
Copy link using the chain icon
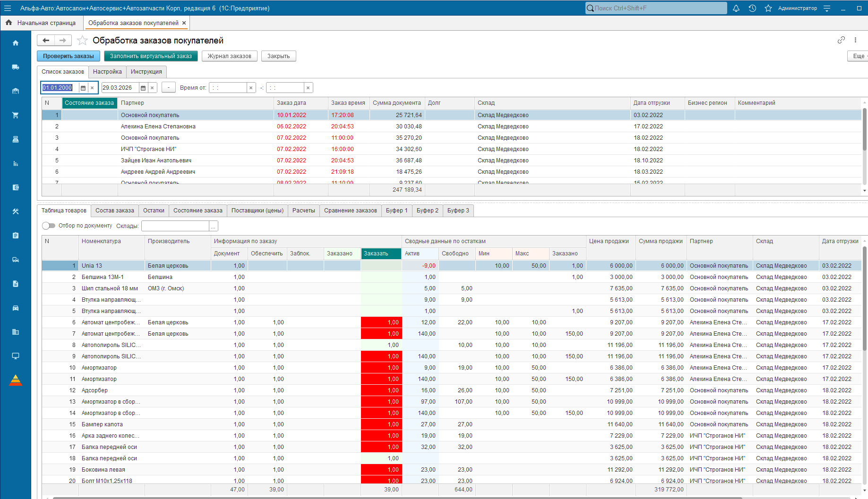(x=841, y=40)
